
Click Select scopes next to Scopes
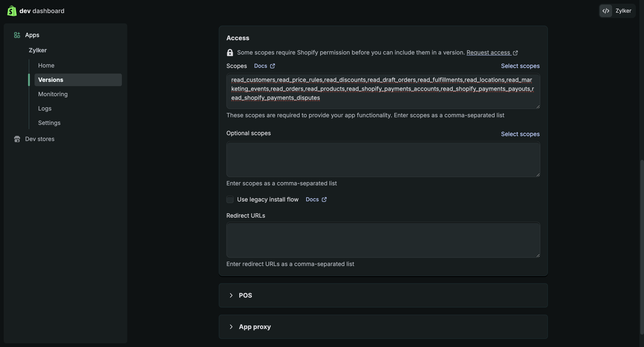(x=520, y=66)
